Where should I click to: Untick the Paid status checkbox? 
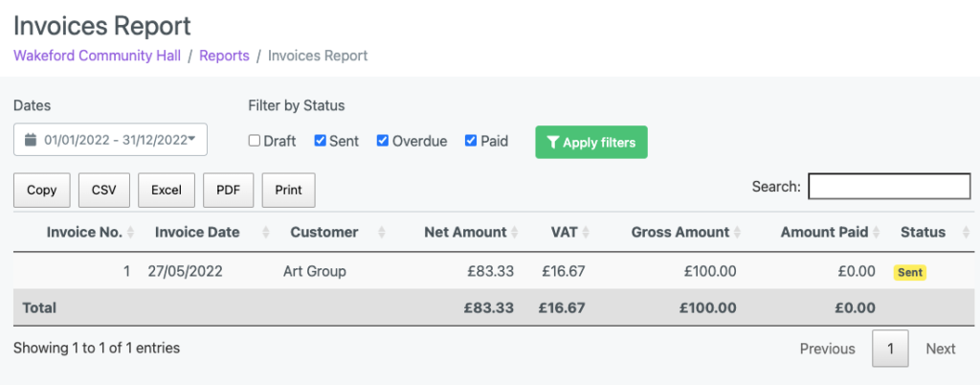[471, 141]
